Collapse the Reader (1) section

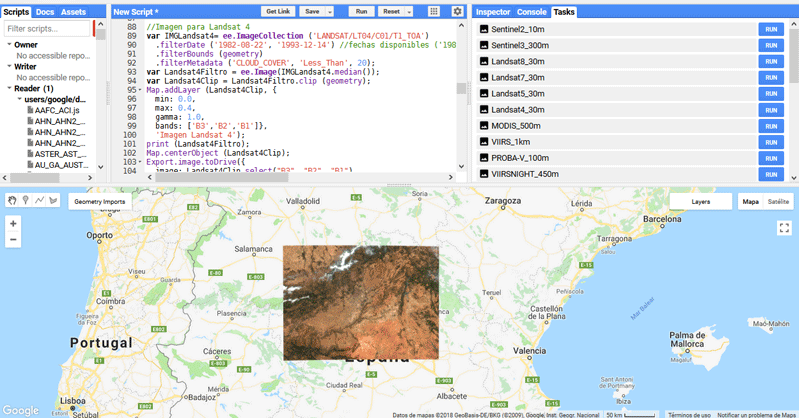(x=9, y=88)
